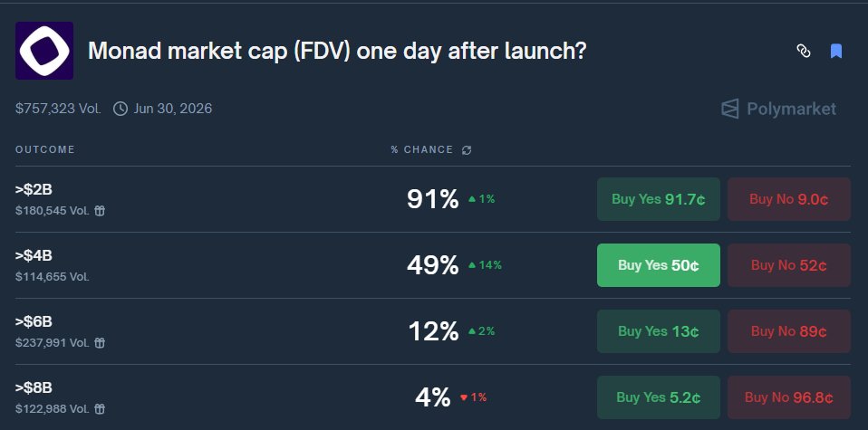Buy Yes at 5.2¢ for >$8B
The image size is (868, 430).
(x=659, y=397)
